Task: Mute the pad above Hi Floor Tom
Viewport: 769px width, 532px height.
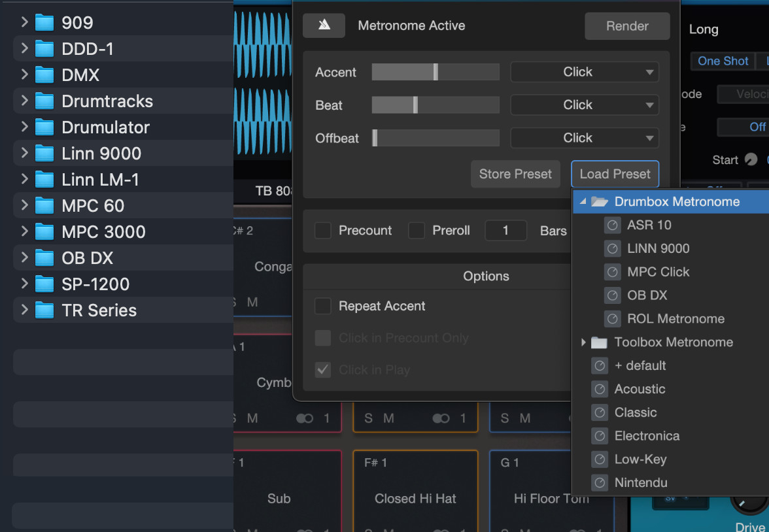Action: point(524,418)
